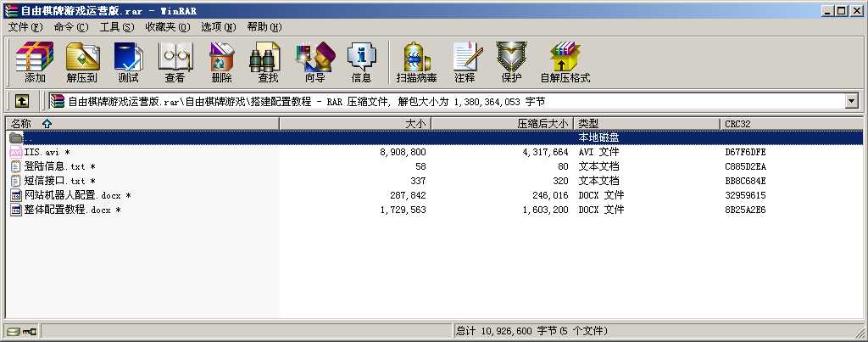Click the IIS.avi file icon
Viewport: 868px width, 342px height.
click(x=15, y=152)
